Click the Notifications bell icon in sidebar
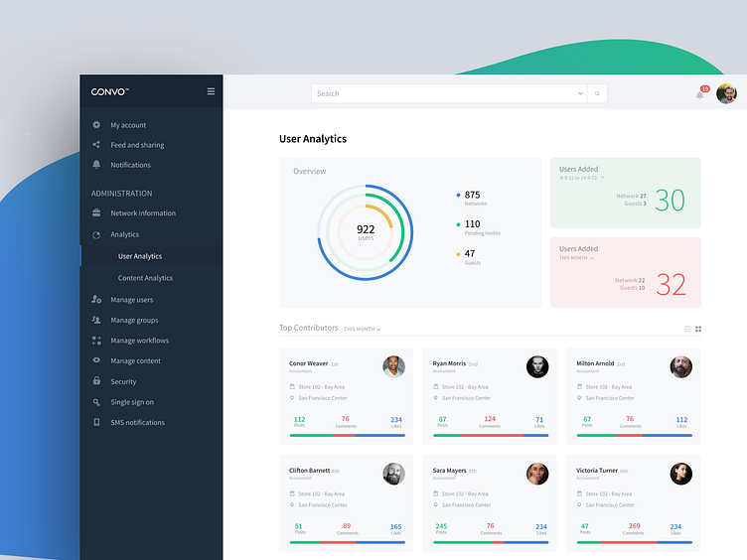This screenshot has width=747, height=560. [96, 164]
